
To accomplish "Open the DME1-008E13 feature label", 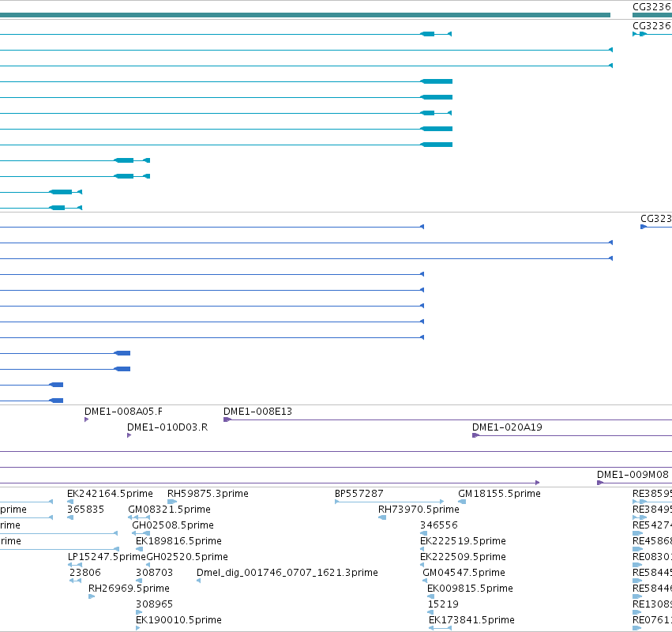I will click(257, 412).
